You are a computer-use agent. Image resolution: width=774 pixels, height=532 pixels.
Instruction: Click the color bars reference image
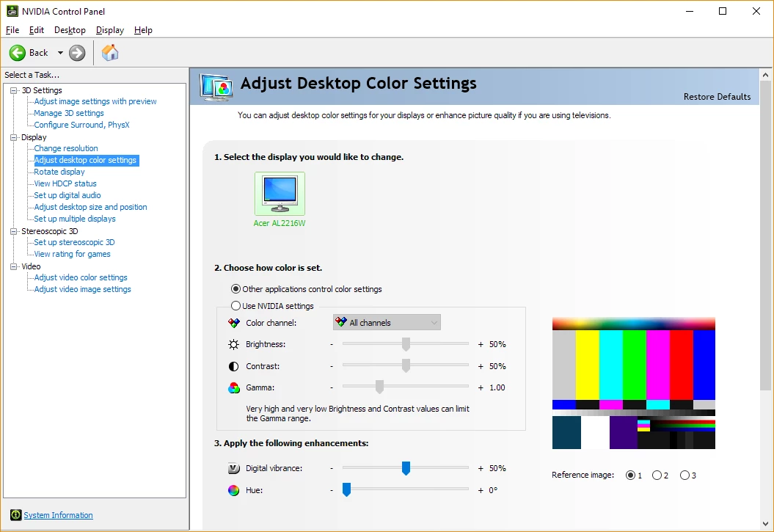[634, 384]
